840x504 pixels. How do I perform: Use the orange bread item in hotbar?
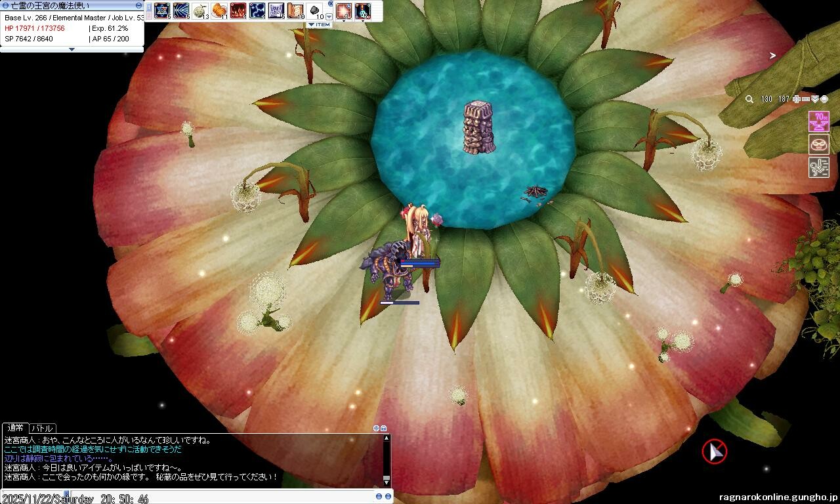click(219, 10)
